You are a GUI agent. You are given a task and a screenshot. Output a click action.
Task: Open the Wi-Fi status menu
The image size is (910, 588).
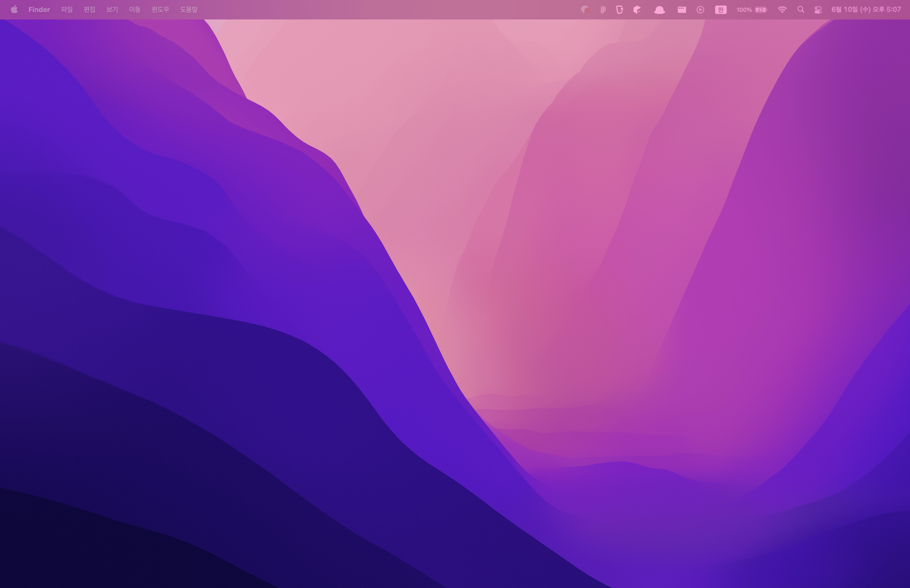pyautogui.click(x=782, y=10)
